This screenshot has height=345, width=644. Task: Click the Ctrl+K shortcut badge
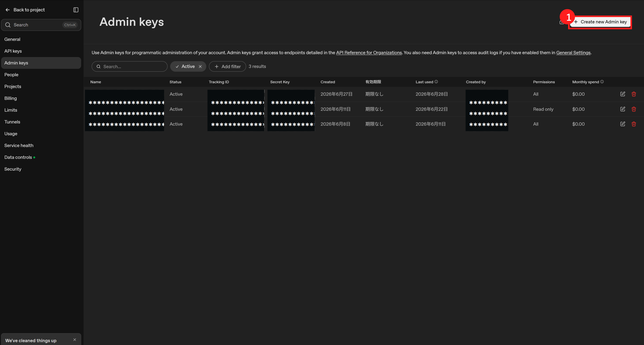click(x=70, y=25)
